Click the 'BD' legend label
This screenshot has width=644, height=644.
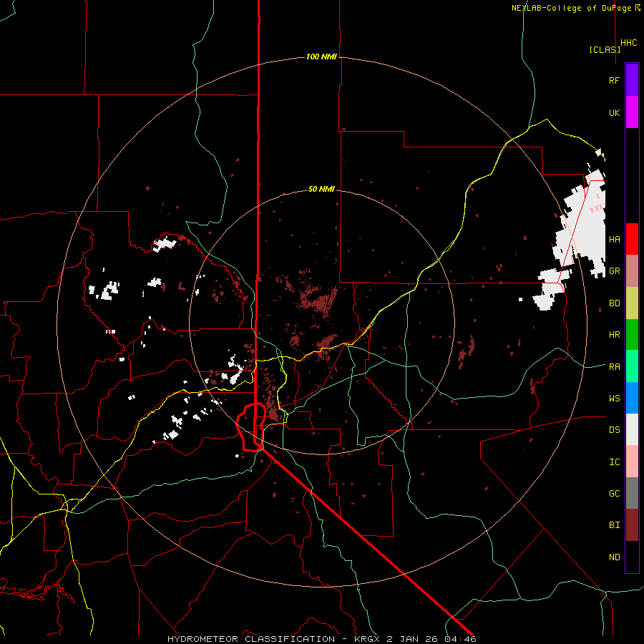point(614,303)
